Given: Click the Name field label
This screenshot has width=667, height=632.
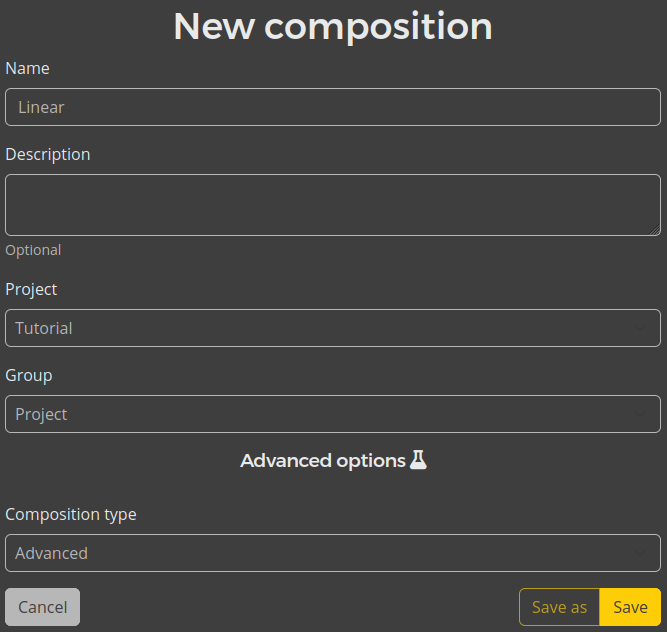Looking at the screenshot, I should (27, 68).
